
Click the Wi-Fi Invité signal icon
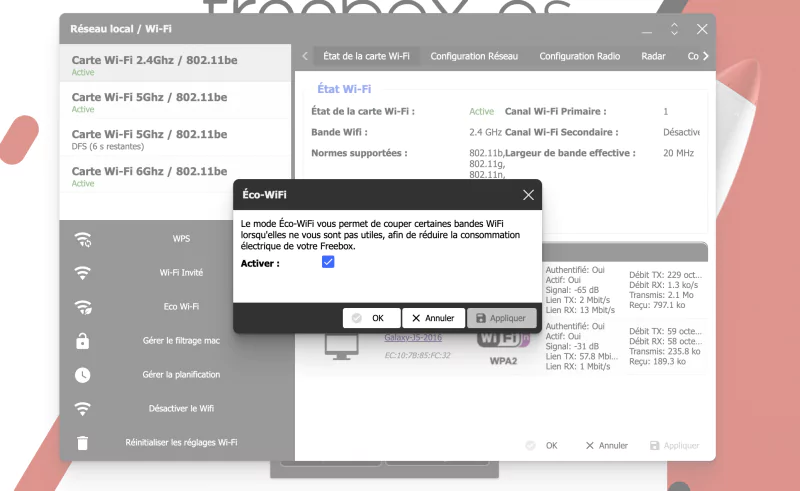(x=83, y=273)
